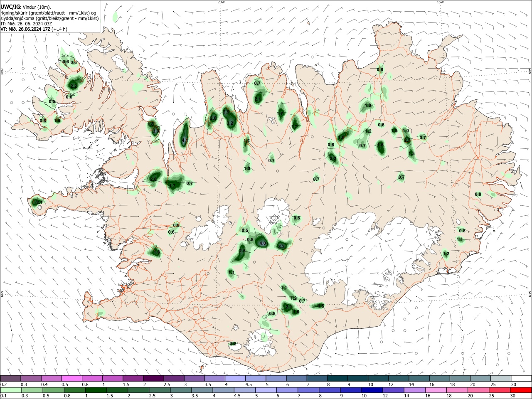Click the cross-hatched area on the central glacier

point(274,220)
